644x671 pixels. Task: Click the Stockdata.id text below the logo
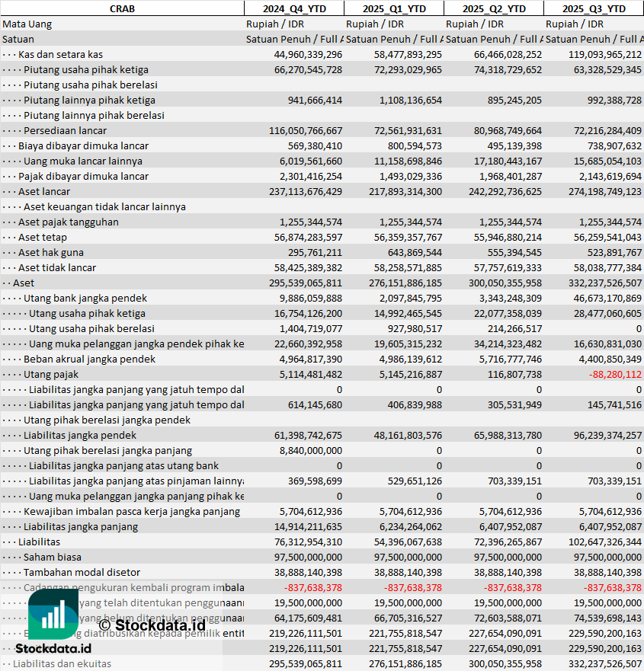coord(53,648)
